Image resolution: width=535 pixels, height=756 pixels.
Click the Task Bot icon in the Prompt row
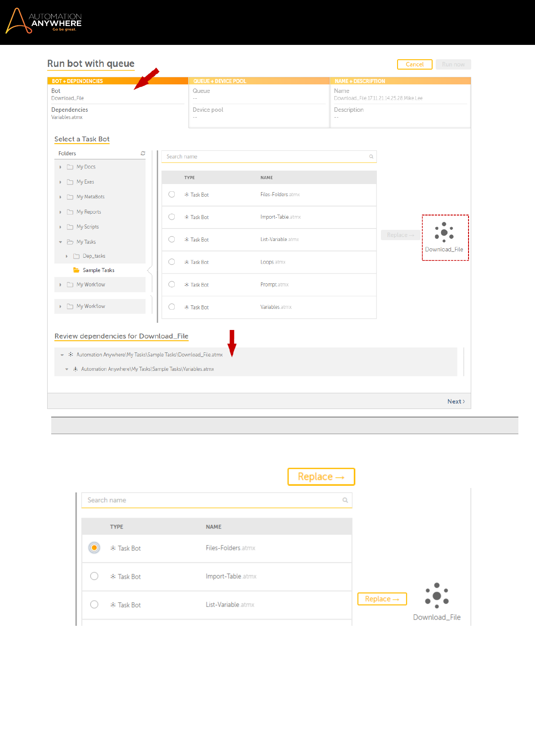pos(186,285)
